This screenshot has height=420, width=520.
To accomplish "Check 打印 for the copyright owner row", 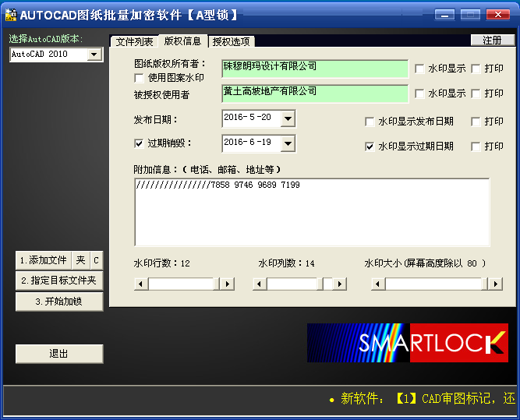I will [x=476, y=69].
